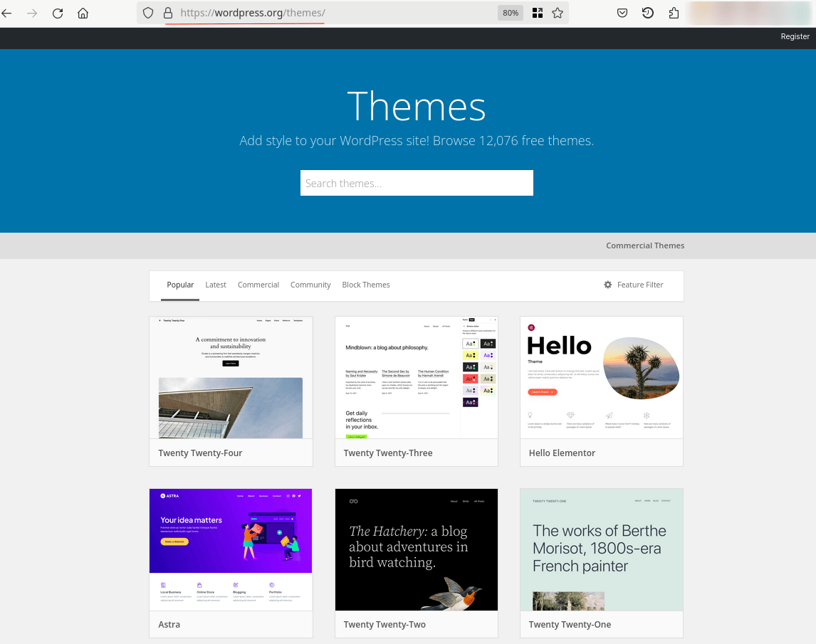Go to browser home page icon

point(83,13)
